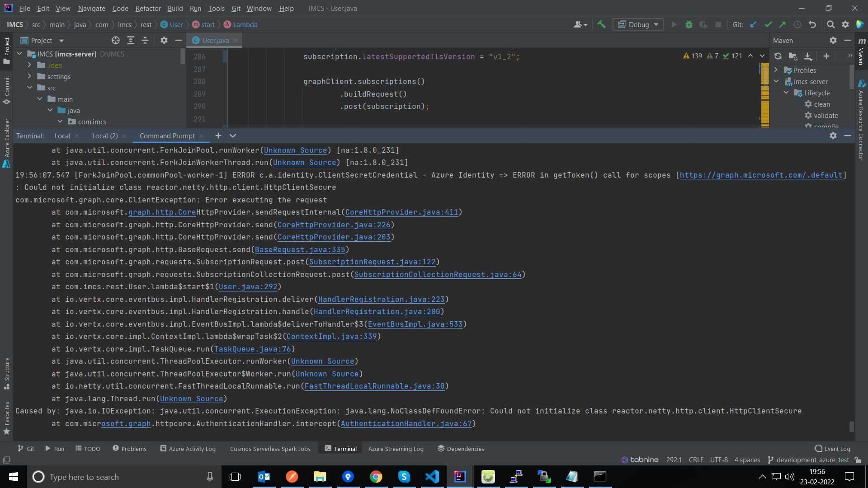
Task: Start debugging with the bug icon
Action: click(689, 24)
